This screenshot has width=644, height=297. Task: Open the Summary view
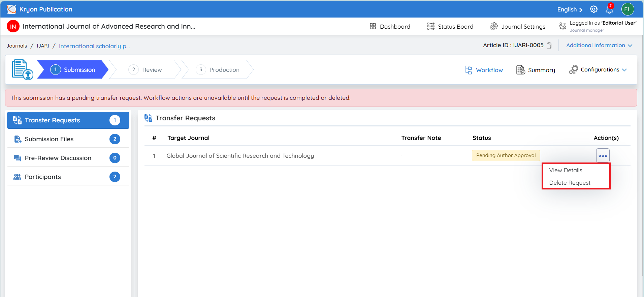(536, 70)
